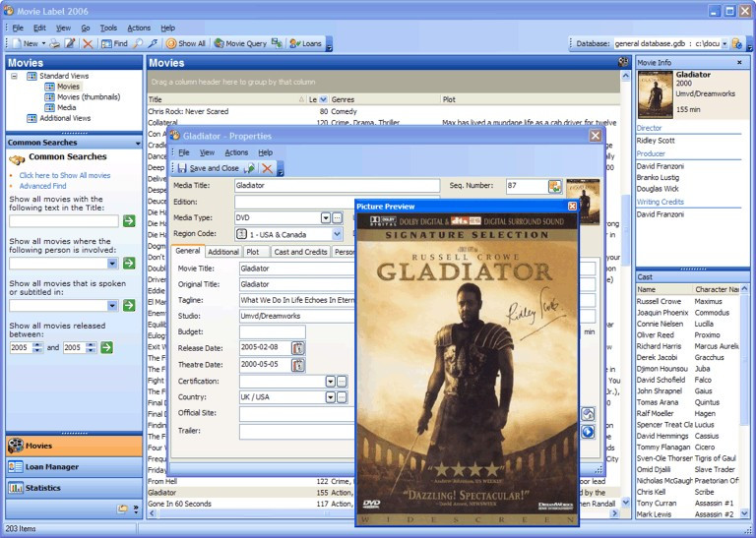
Task: Switch to the Cast and Credits tab
Action: pyautogui.click(x=300, y=252)
